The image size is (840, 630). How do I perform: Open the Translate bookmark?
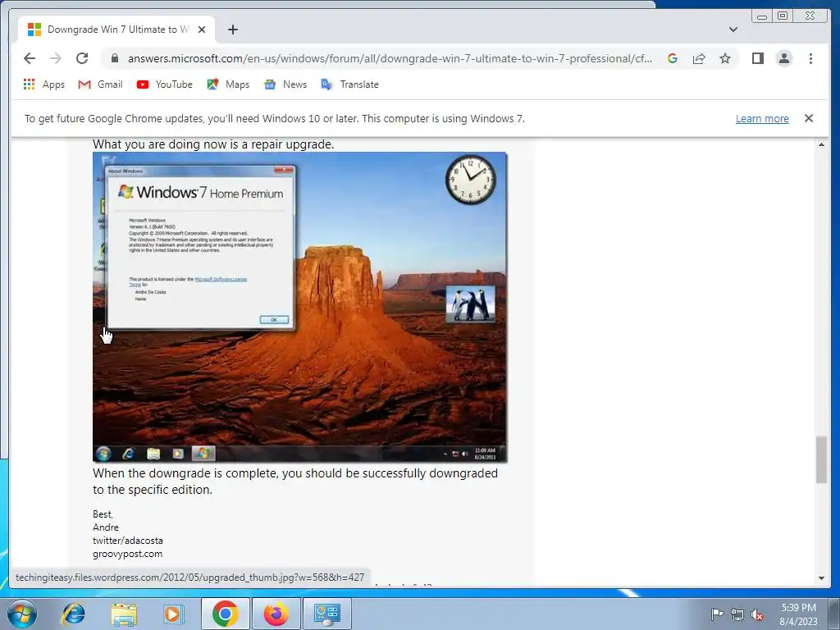click(x=349, y=84)
